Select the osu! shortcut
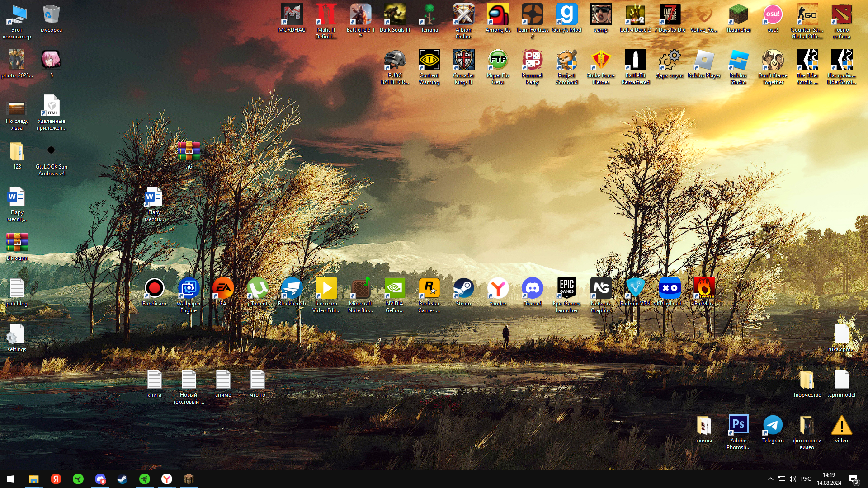 (773, 19)
